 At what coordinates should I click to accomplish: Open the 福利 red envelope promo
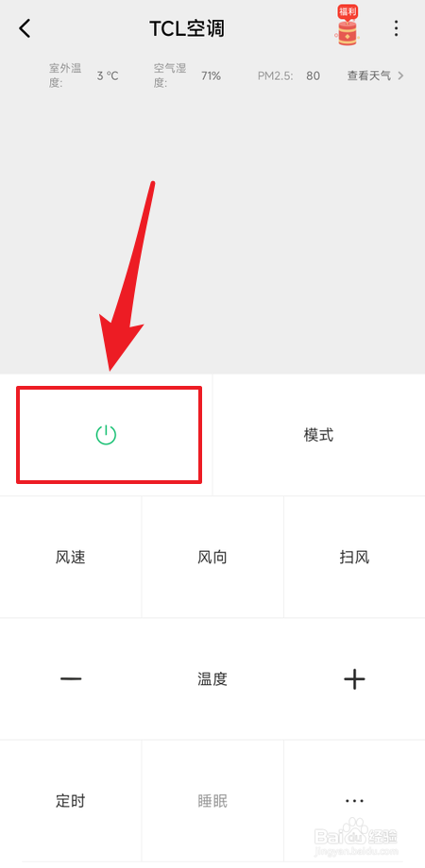point(348,25)
